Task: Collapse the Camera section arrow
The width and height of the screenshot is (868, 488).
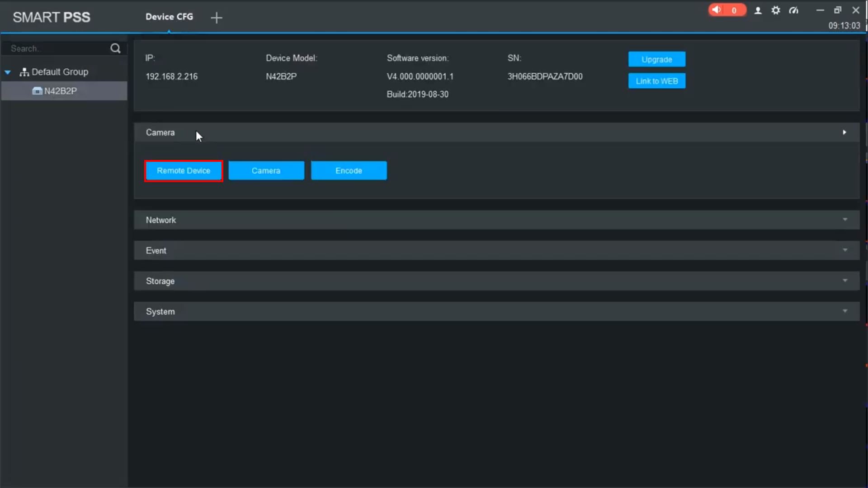Action: [844, 132]
